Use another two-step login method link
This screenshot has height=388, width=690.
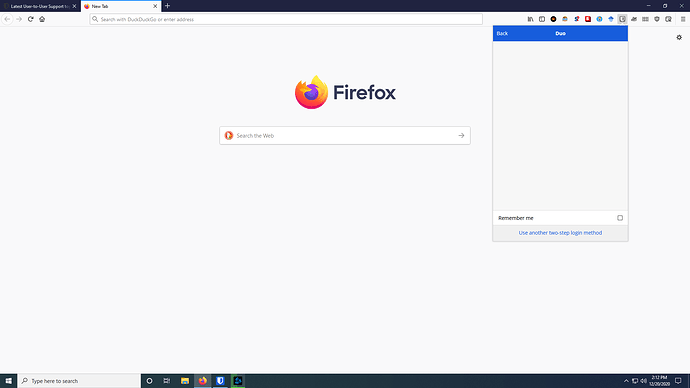[560, 233]
